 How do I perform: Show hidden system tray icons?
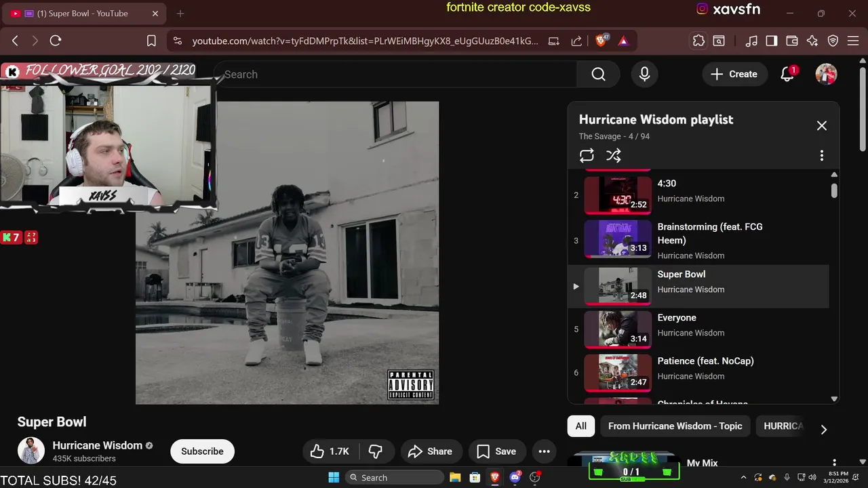(x=744, y=478)
